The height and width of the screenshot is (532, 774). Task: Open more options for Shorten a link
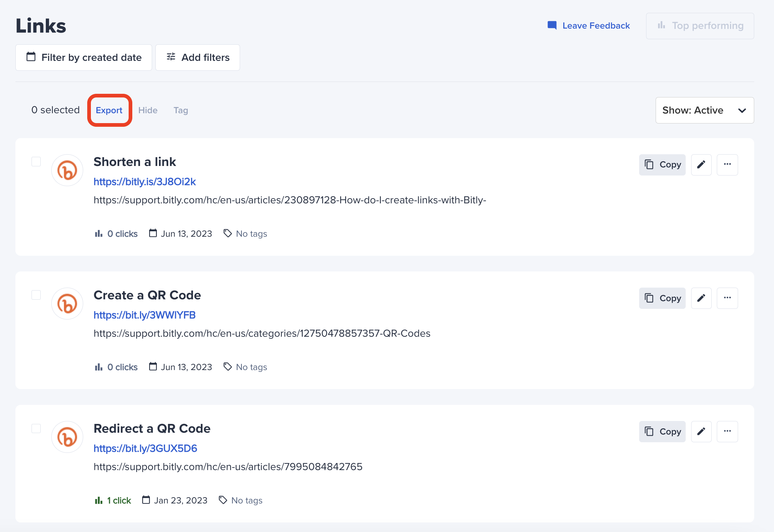[x=727, y=165]
